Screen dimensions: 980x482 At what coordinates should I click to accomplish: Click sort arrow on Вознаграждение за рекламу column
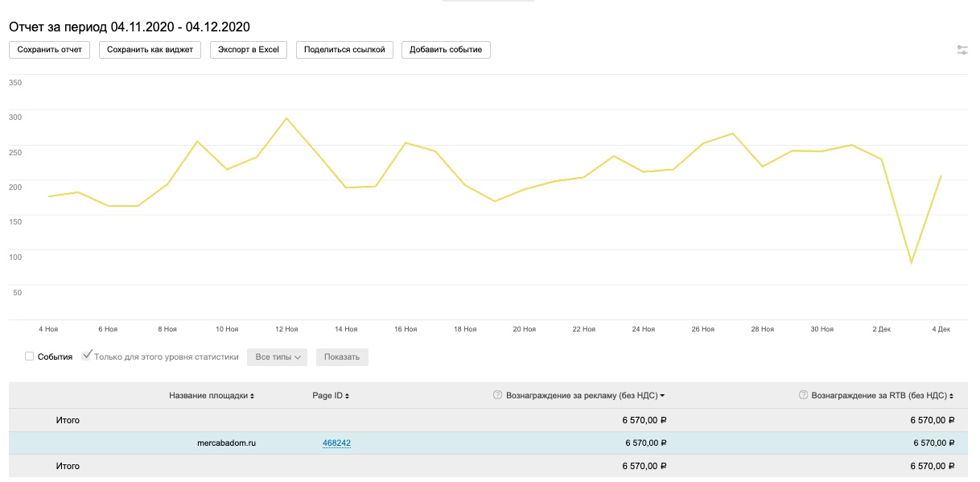pyautogui.click(x=662, y=396)
